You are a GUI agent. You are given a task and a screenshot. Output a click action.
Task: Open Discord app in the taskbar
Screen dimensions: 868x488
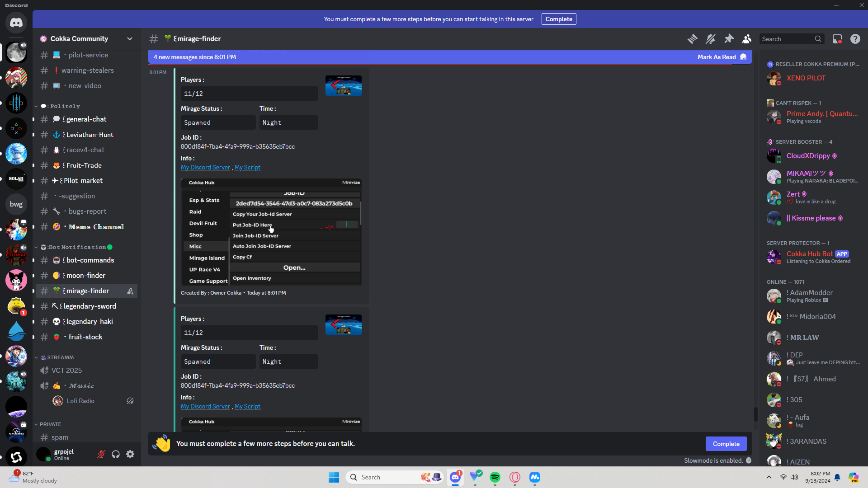coord(455,477)
